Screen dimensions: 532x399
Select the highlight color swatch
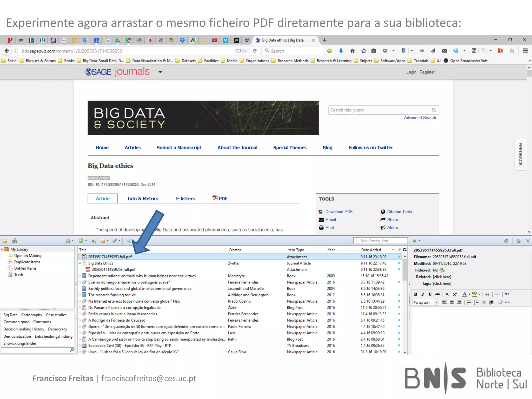pos(475,294)
